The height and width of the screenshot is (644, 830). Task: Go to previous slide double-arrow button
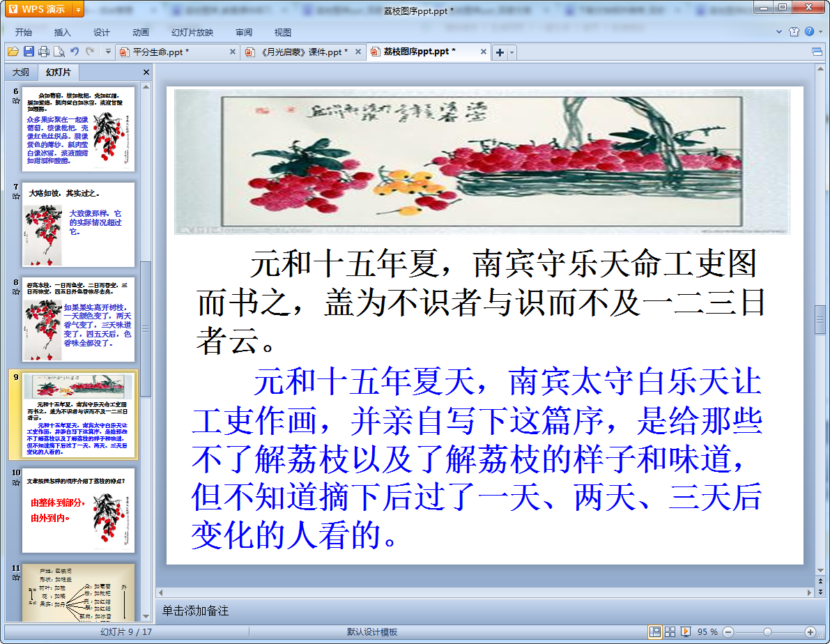tap(820, 581)
